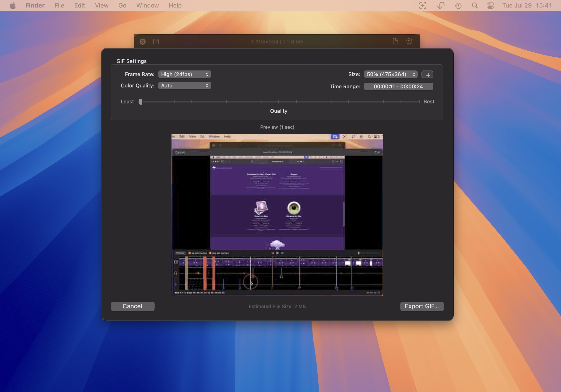Click the hook-shaped menu bar icon
Viewport: 561px width, 392px height.
[x=440, y=5]
